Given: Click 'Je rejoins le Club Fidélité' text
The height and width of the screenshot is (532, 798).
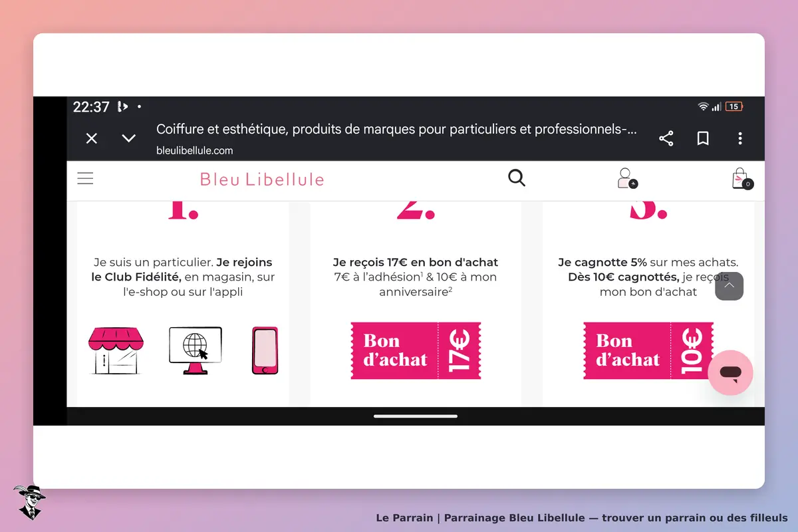Looking at the screenshot, I should 182,269.
